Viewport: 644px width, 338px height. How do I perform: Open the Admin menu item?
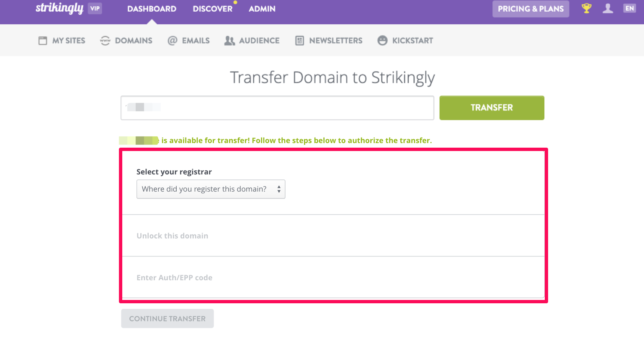262,9
